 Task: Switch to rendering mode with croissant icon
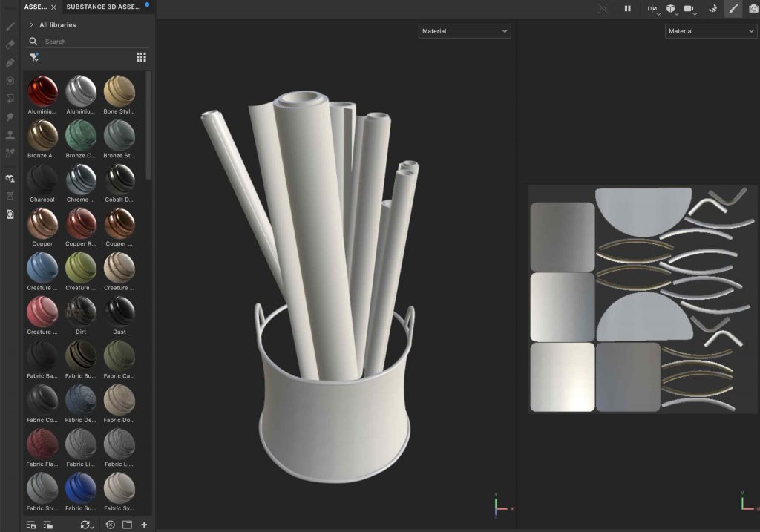[x=712, y=9]
